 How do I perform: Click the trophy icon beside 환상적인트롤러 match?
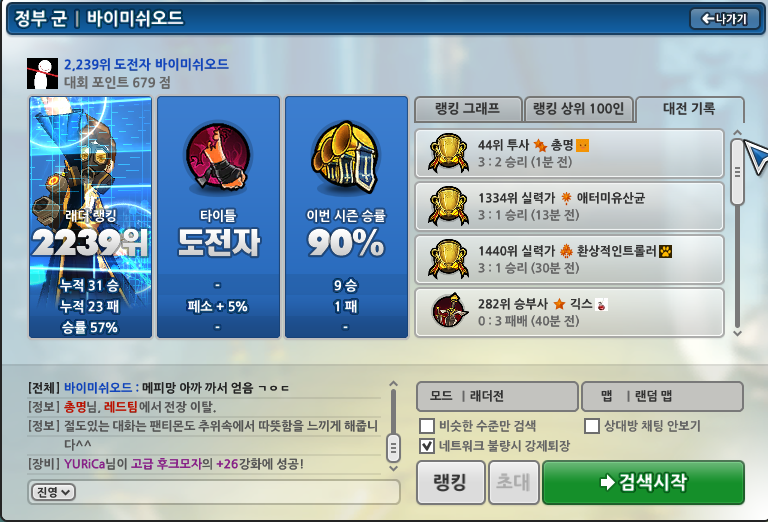coord(448,259)
